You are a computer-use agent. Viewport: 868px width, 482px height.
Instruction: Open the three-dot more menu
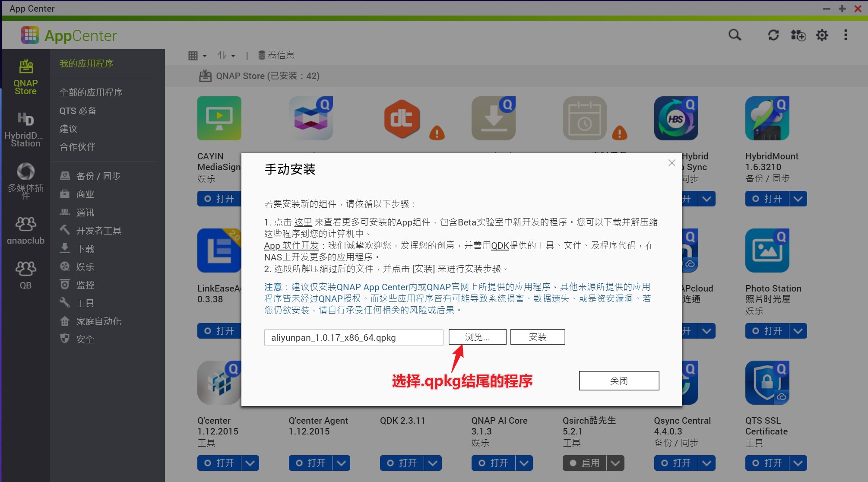[x=846, y=35]
